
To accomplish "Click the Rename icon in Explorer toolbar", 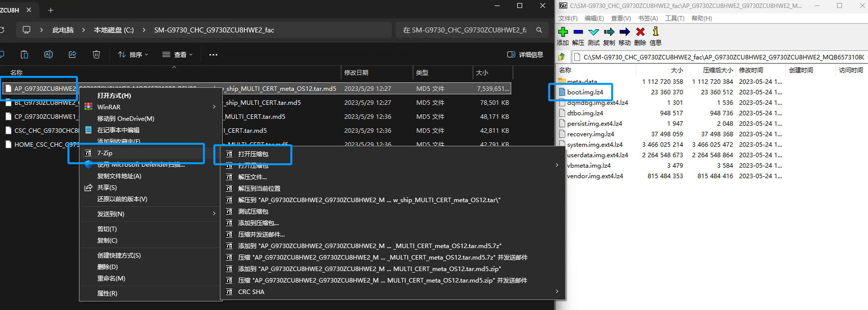I will 48,54.
